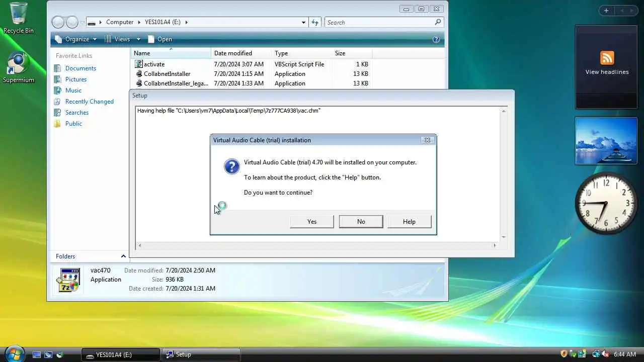644x362 pixels.
Task: Open Searches in Favorite Links
Action: [77, 113]
